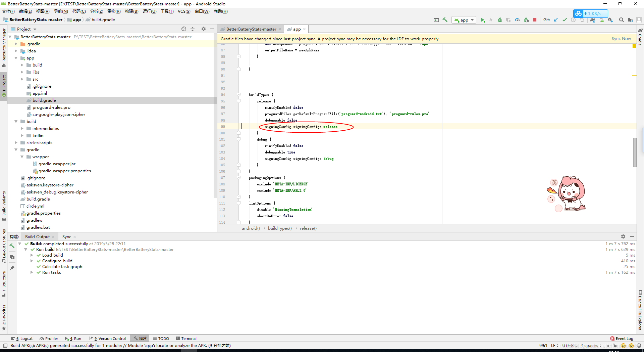Click the select run configuration window icon
The image size is (644, 352).
click(x=436, y=20)
